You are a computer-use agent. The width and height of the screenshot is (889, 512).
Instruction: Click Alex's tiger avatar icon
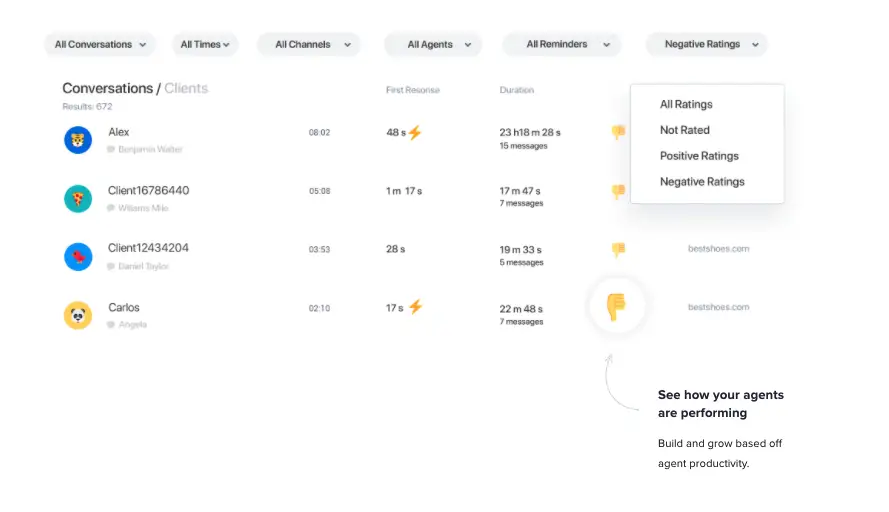(78, 140)
